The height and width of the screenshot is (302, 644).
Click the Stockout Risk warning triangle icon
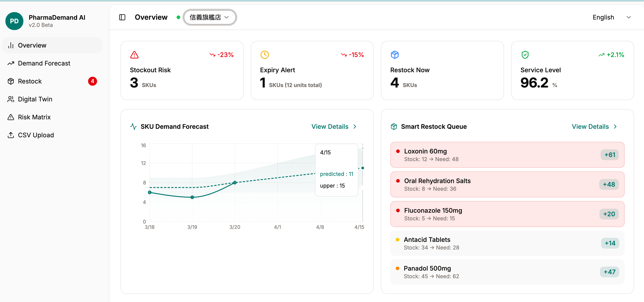134,55
